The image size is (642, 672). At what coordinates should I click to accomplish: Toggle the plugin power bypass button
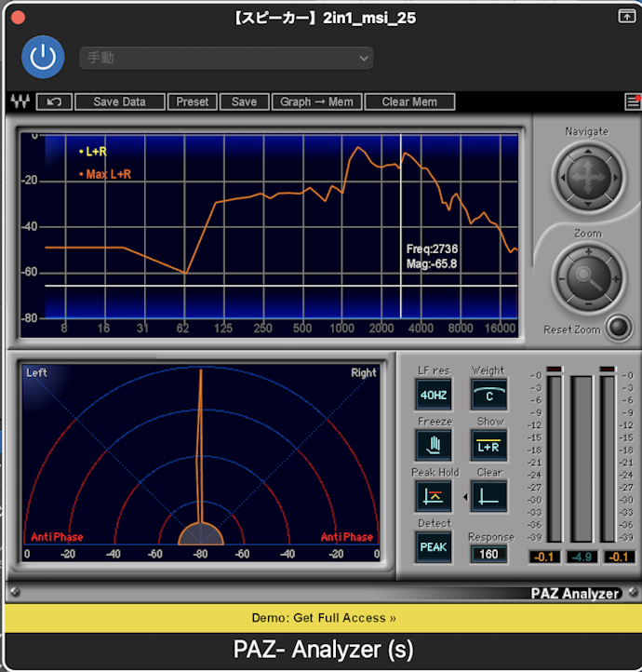point(43,57)
